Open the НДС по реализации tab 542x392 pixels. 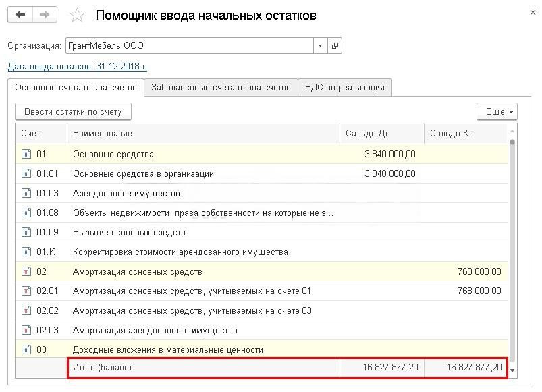point(345,88)
